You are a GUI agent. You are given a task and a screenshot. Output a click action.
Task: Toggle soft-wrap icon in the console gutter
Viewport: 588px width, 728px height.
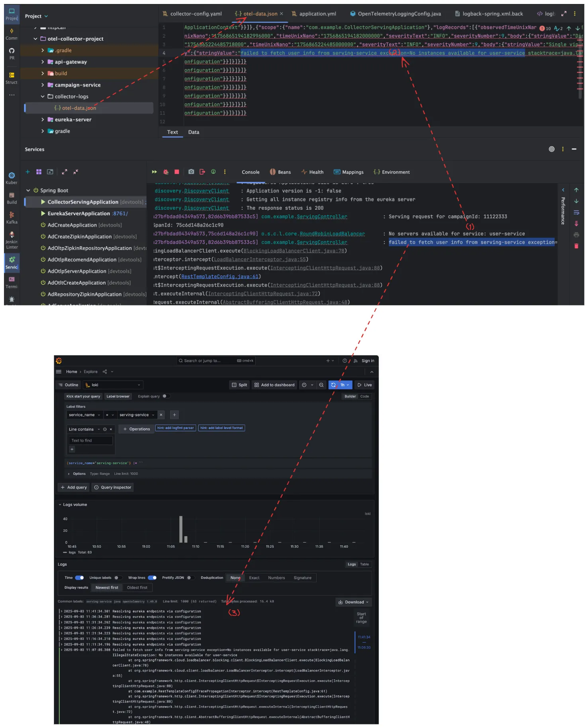tap(576, 212)
